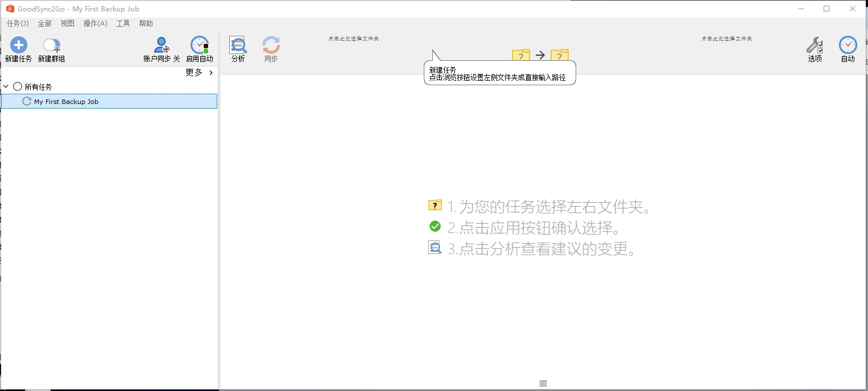Open the 操作(A) menu

coord(95,23)
